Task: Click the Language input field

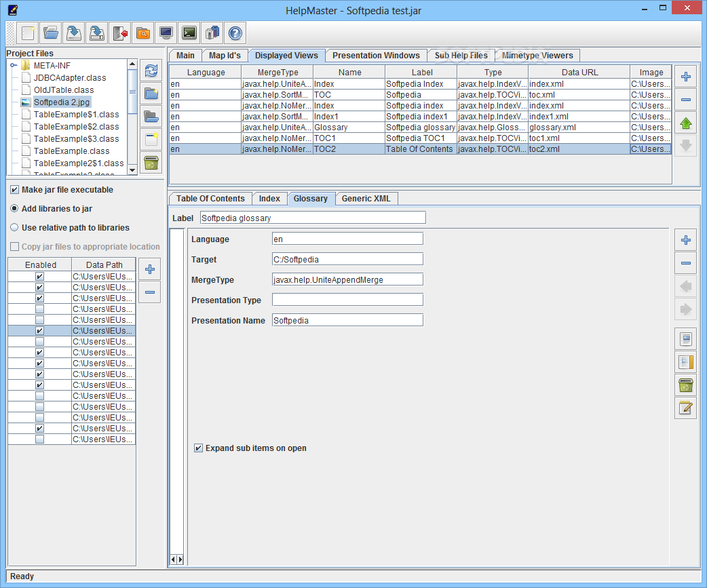Action: [x=347, y=239]
